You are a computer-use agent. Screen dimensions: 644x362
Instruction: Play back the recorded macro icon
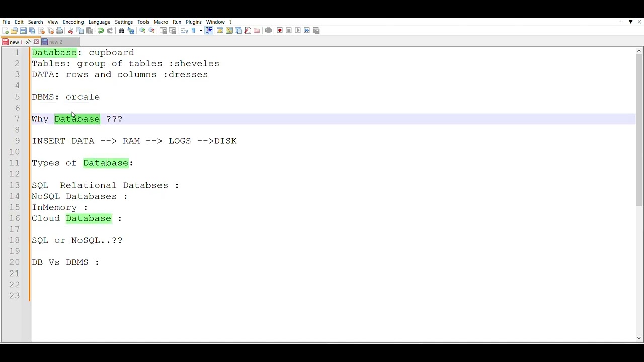click(x=298, y=30)
